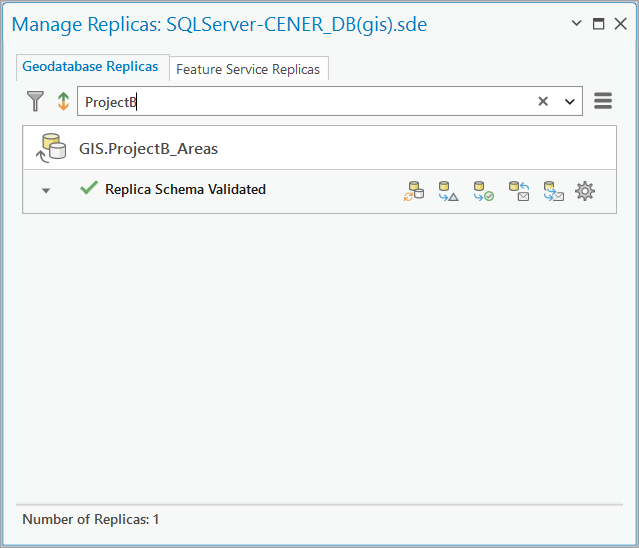
Task: Click the GIS.ProjectB_Areas replica database icon
Action: [x=51, y=148]
